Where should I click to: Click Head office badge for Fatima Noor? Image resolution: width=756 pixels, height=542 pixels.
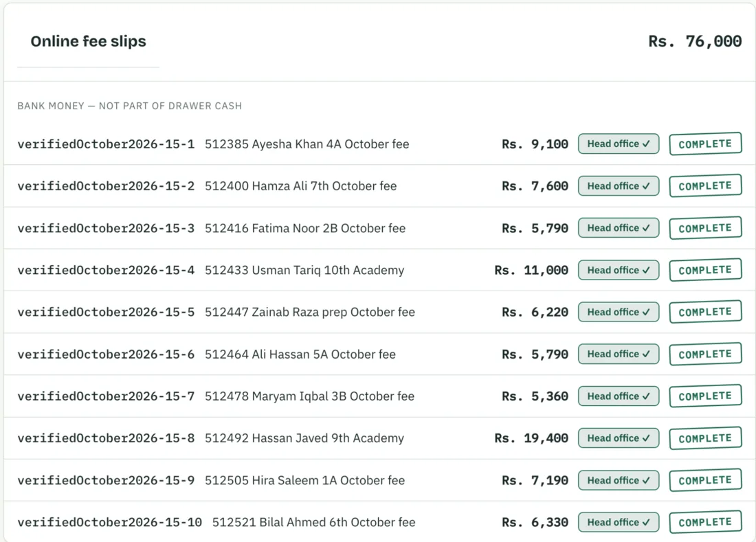point(619,228)
